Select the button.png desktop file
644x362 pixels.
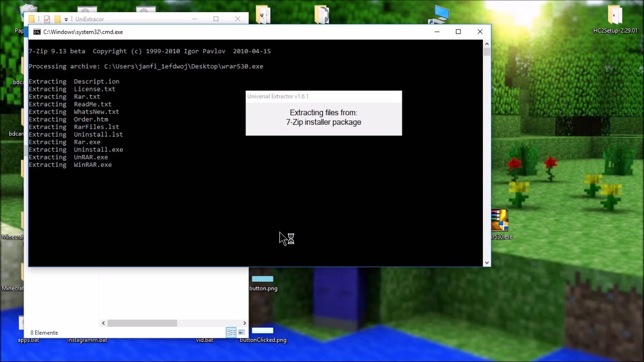pyautogui.click(x=263, y=280)
